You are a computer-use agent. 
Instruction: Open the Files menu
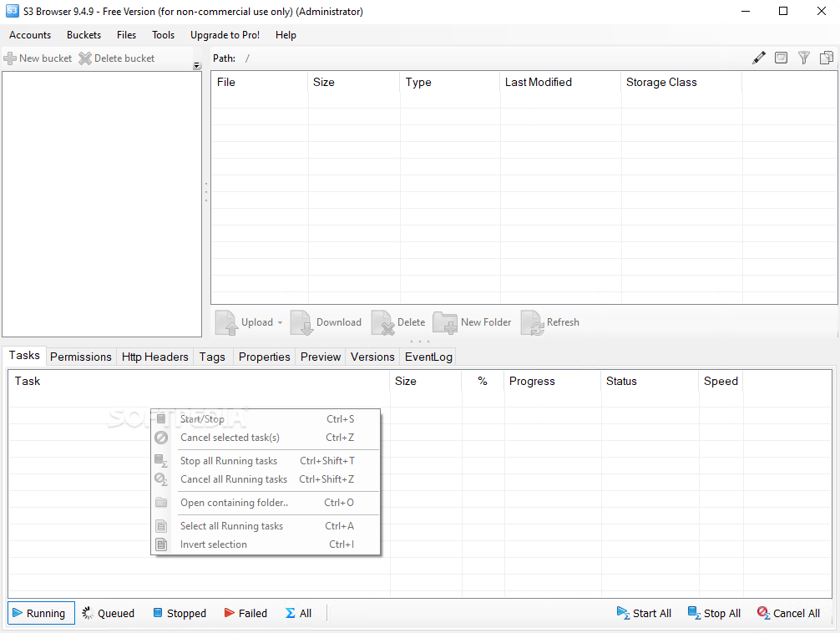[126, 35]
